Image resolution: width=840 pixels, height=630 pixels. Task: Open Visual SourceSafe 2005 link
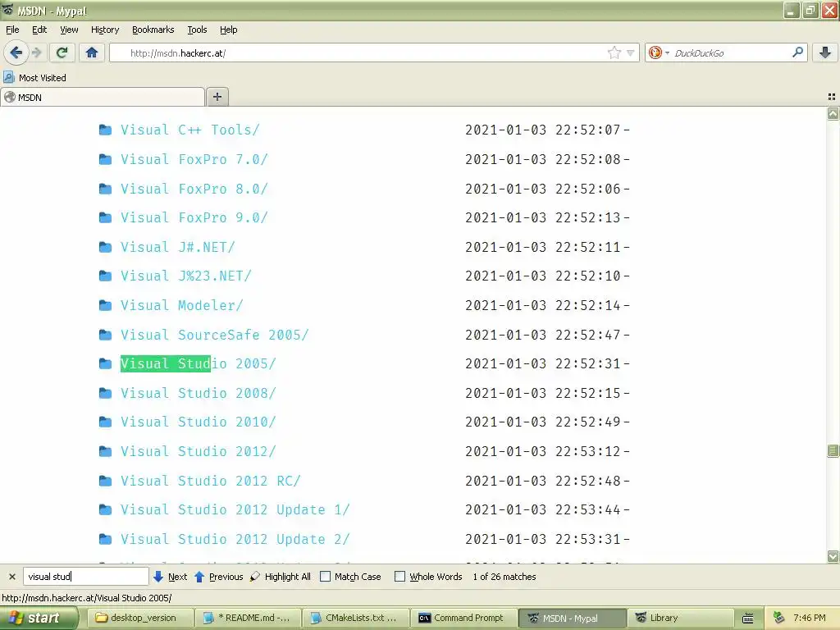click(x=214, y=335)
